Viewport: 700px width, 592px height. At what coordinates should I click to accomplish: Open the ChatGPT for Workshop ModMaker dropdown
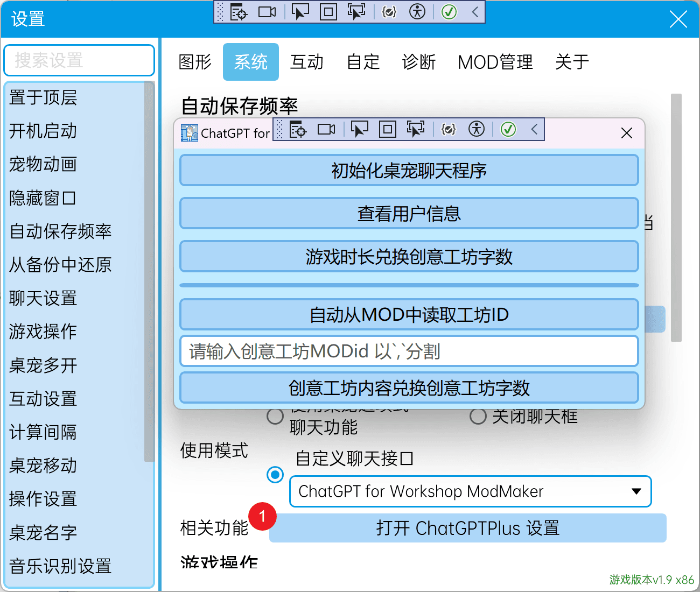tap(470, 491)
